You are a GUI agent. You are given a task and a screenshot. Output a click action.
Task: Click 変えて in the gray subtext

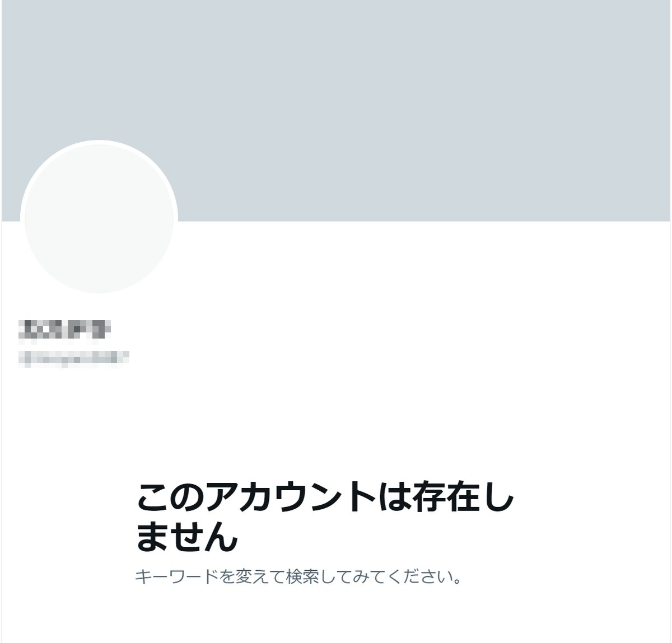(x=262, y=576)
